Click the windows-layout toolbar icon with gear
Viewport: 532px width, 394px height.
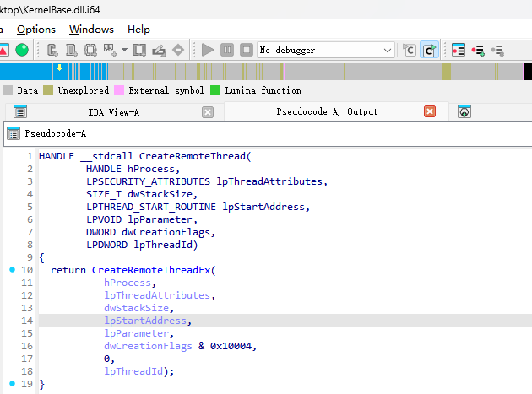pos(110,50)
